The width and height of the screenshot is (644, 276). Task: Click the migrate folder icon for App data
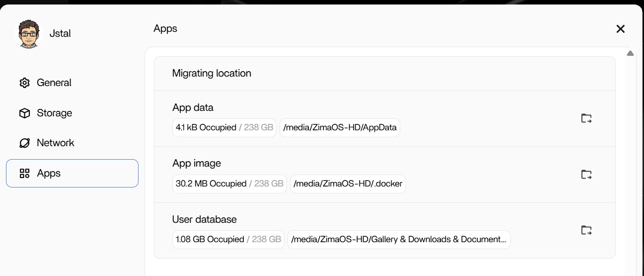(x=586, y=118)
